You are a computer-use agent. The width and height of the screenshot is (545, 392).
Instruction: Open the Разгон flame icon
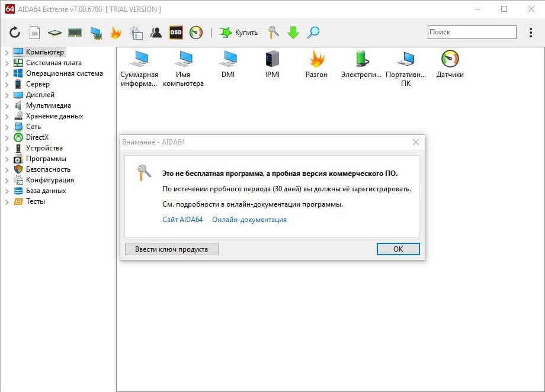[x=316, y=65]
